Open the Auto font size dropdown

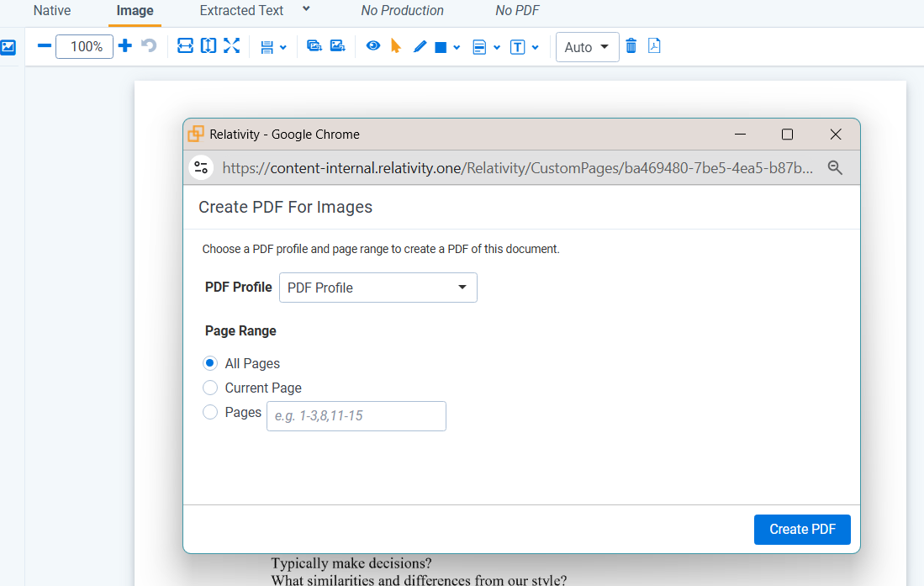pyautogui.click(x=587, y=47)
